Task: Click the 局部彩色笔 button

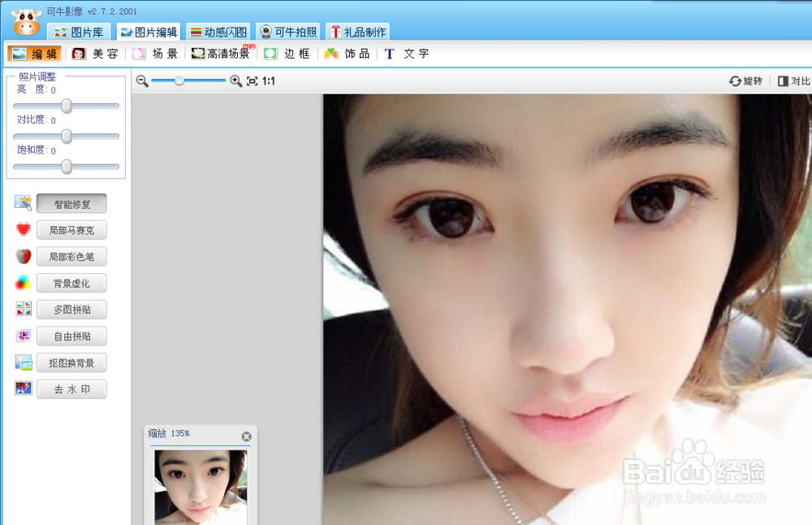Action: [x=71, y=257]
